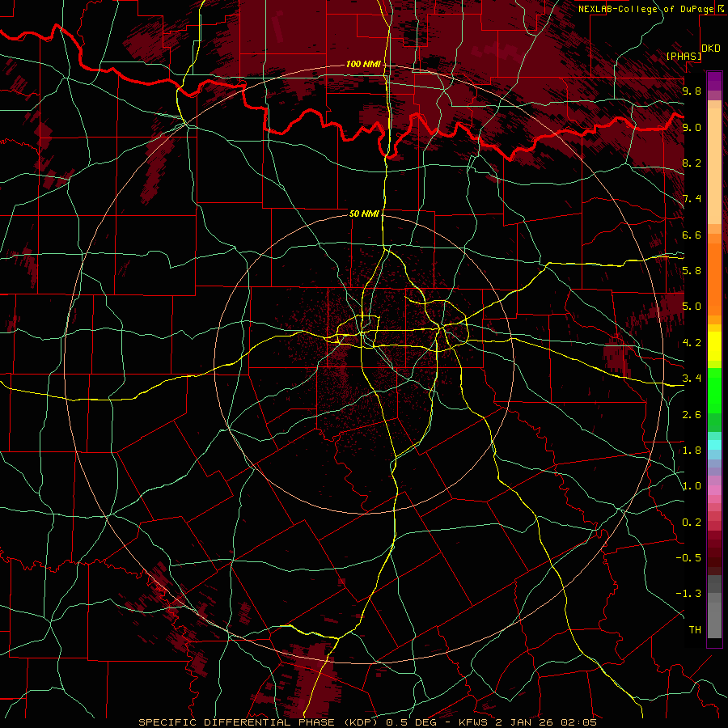
Task: Click the 0.2 legend value
Action: pos(692,522)
